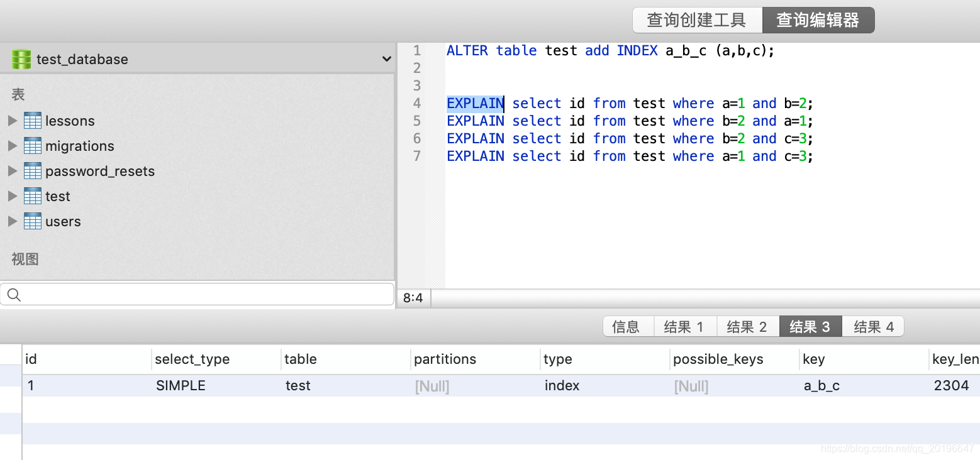Open the 结果 3 tab
The height and width of the screenshot is (460, 980).
pos(810,326)
